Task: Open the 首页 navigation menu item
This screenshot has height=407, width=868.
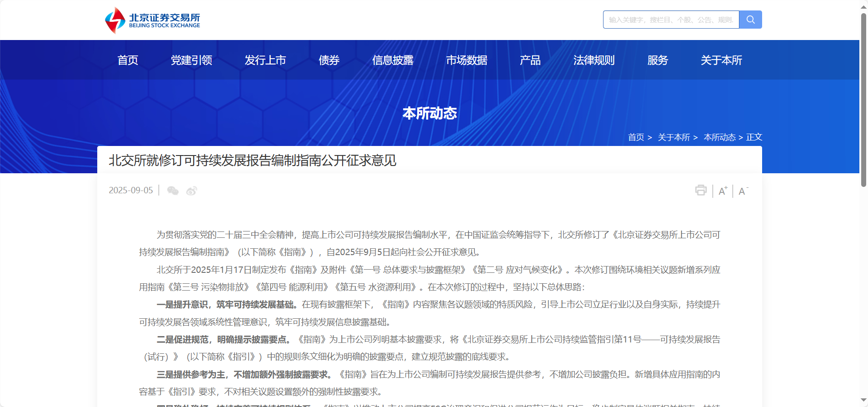Action: click(128, 60)
